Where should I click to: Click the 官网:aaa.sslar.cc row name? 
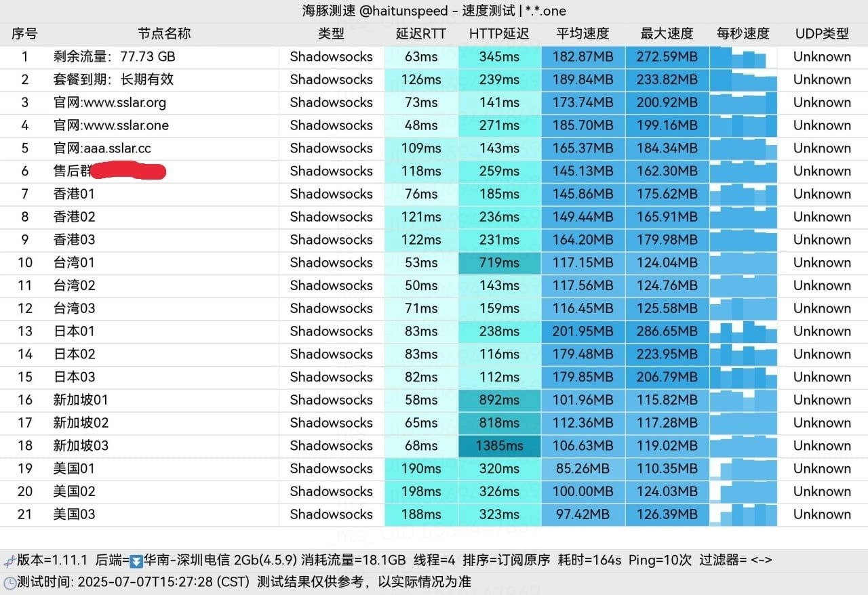(102, 148)
